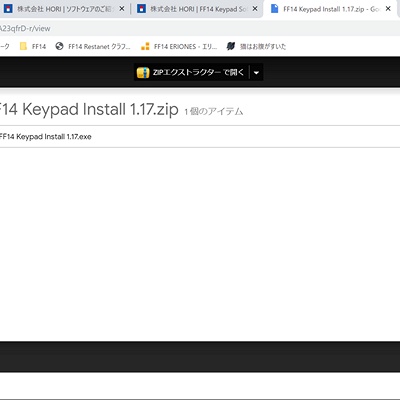Click the HORI favicon on second tab
Viewport: 400px width, 400px height.
(141, 9)
